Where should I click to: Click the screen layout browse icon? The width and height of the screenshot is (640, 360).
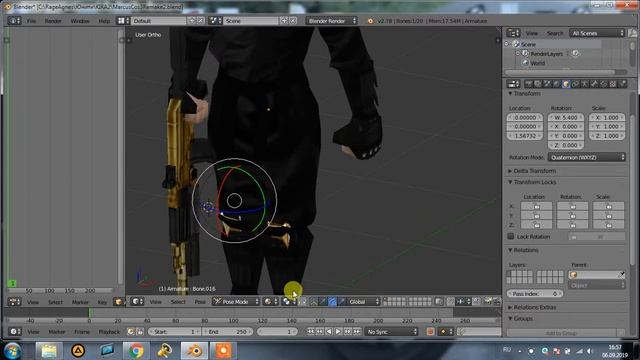[x=123, y=20]
